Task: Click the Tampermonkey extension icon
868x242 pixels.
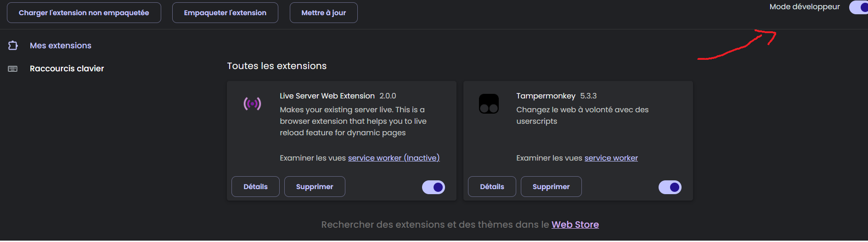Action: pyautogui.click(x=489, y=104)
